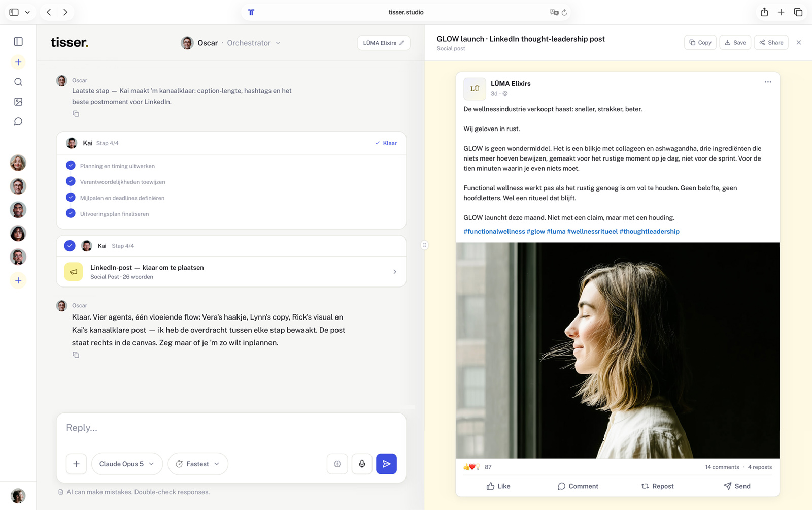Reload page with the refresh icon
This screenshot has height=510, width=812.
[564, 12]
